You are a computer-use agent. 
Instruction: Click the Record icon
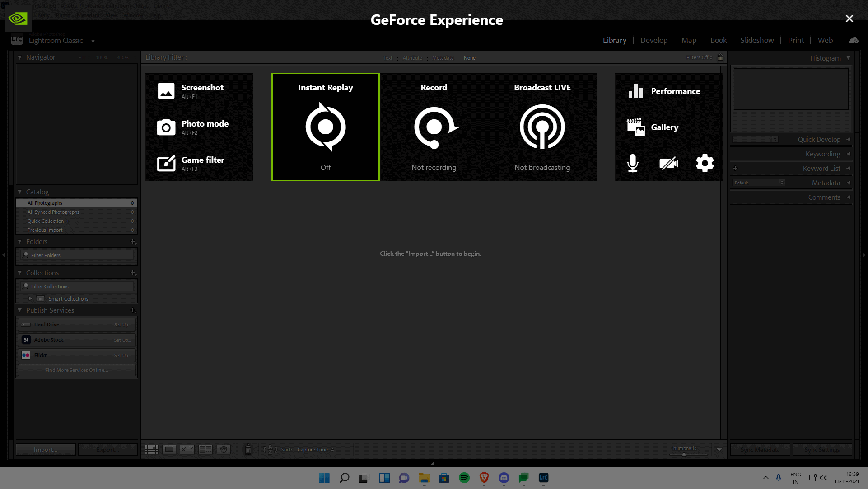(434, 127)
